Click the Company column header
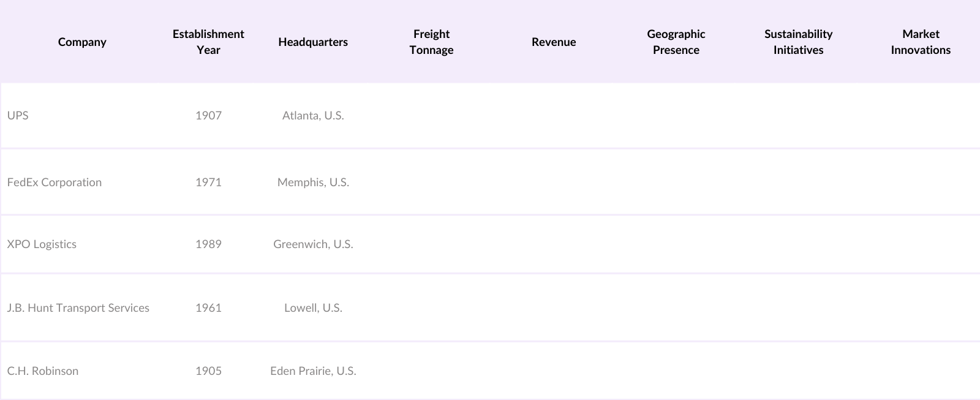Screen dimensions: 980x400 click(82, 42)
